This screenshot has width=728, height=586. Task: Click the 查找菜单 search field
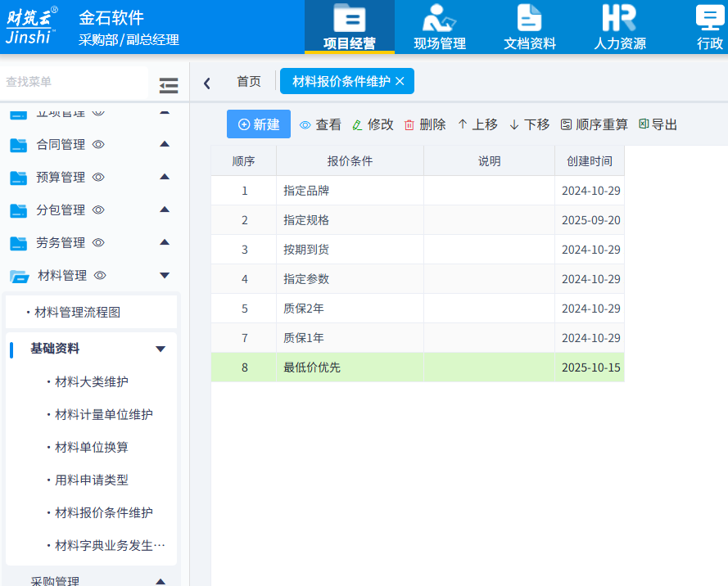pos(75,82)
